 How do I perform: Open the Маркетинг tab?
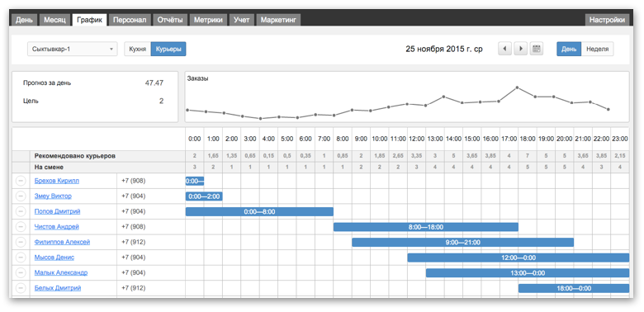coord(278,20)
